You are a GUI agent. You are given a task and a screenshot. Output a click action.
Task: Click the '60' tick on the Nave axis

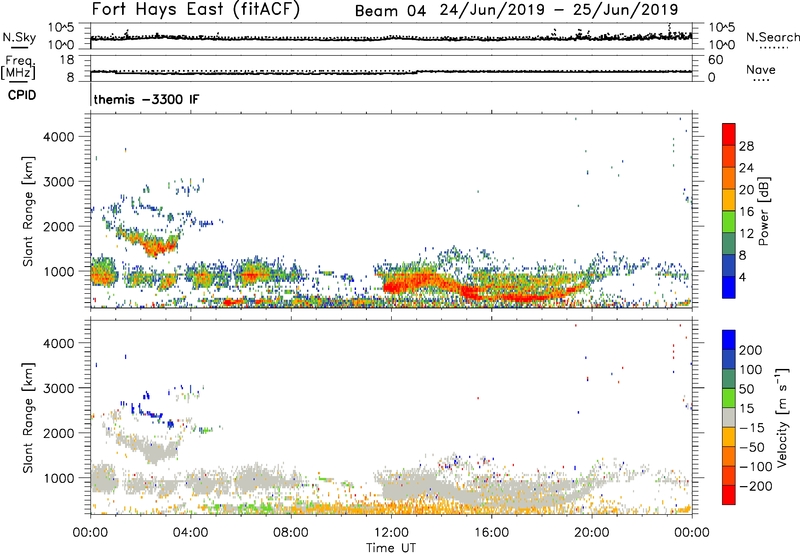(716, 60)
